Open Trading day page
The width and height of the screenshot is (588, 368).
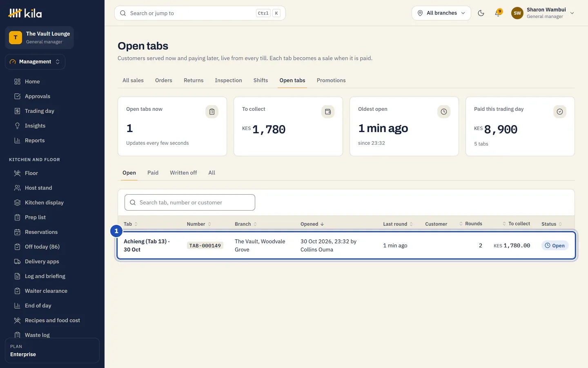pos(52,111)
